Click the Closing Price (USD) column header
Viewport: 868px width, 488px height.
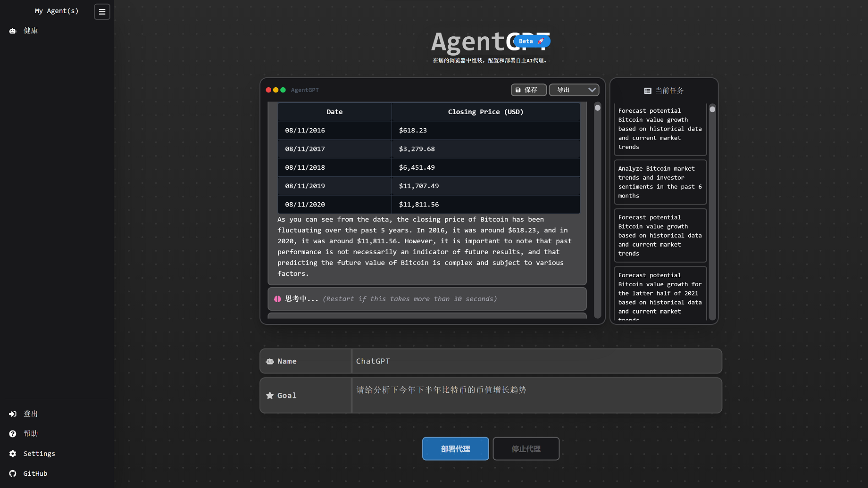[x=485, y=112]
